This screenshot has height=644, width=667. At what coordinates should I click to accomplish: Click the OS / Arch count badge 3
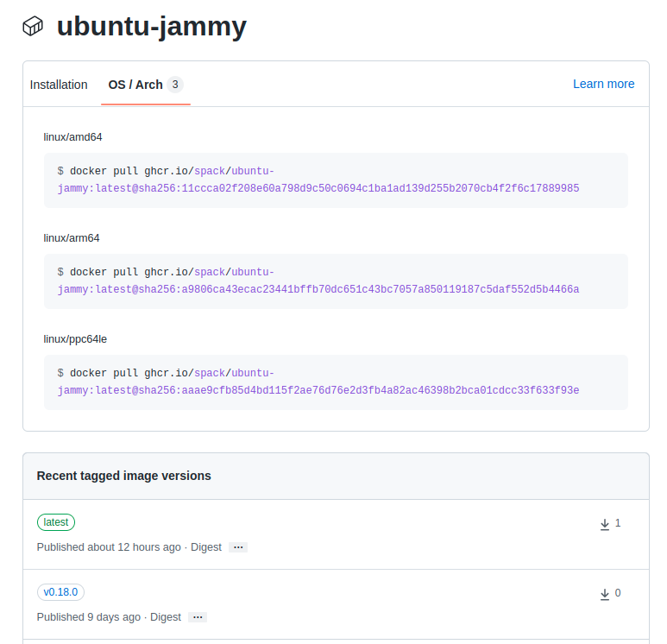coord(175,85)
